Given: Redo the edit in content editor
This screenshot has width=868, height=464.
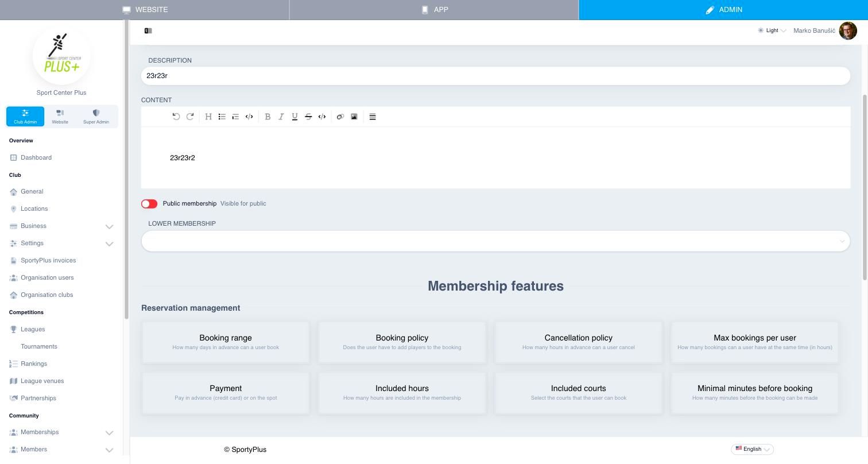Looking at the screenshot, I should click(190, 117).
